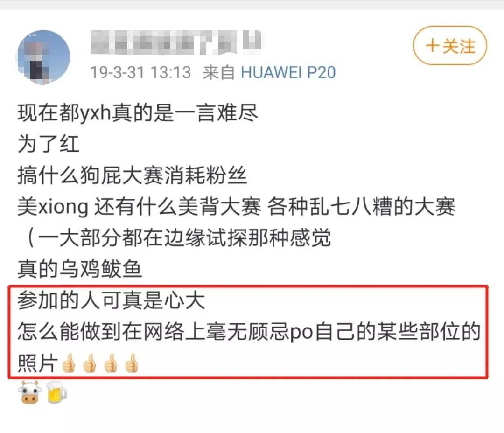504x433 pixels.
Task: Open the HUAWEI P20 source link
Action: click(x=288, y=72)
